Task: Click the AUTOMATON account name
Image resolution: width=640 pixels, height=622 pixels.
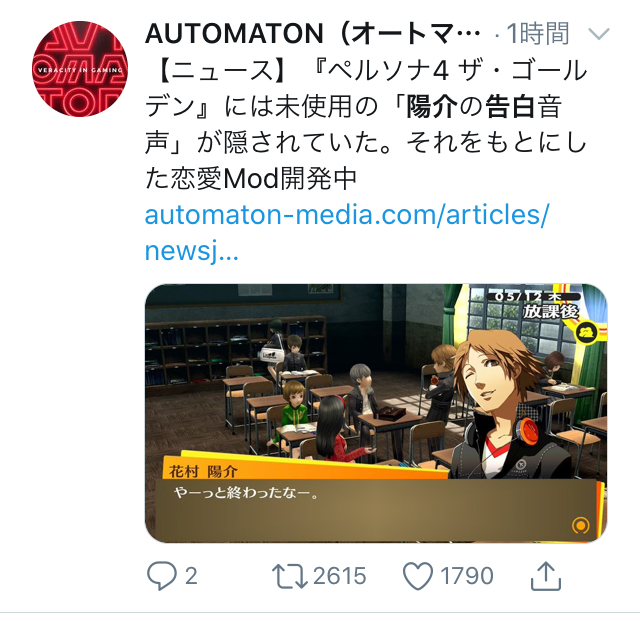Action: pyautogui.click(x=312, y=33)
